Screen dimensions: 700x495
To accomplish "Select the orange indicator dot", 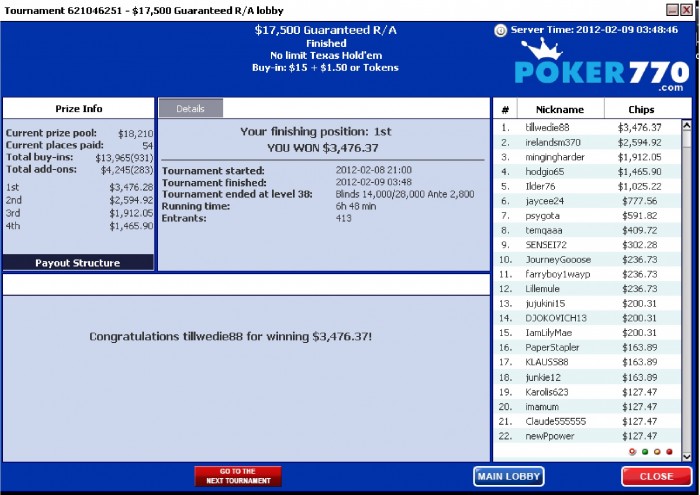I will pos(657,452).
